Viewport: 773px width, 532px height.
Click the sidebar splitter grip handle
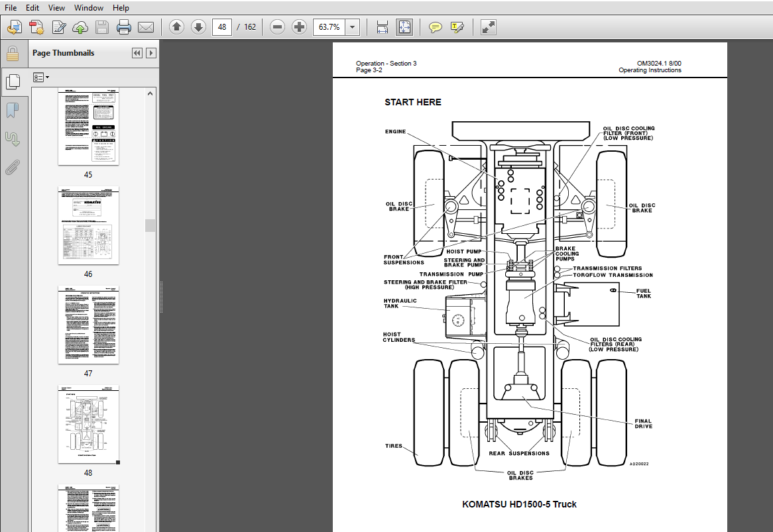click(x=161, y=297)
